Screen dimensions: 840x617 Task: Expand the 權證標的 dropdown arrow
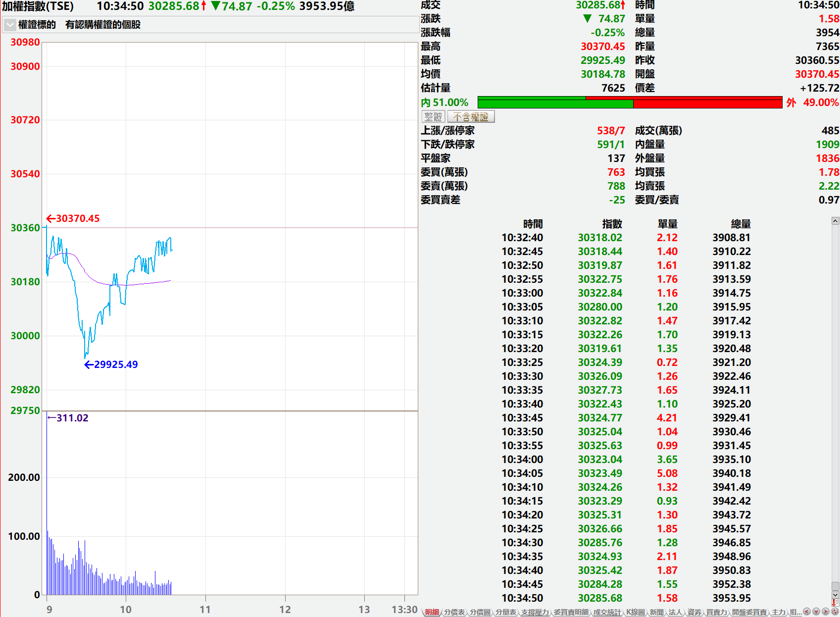[x=10, y=25]
